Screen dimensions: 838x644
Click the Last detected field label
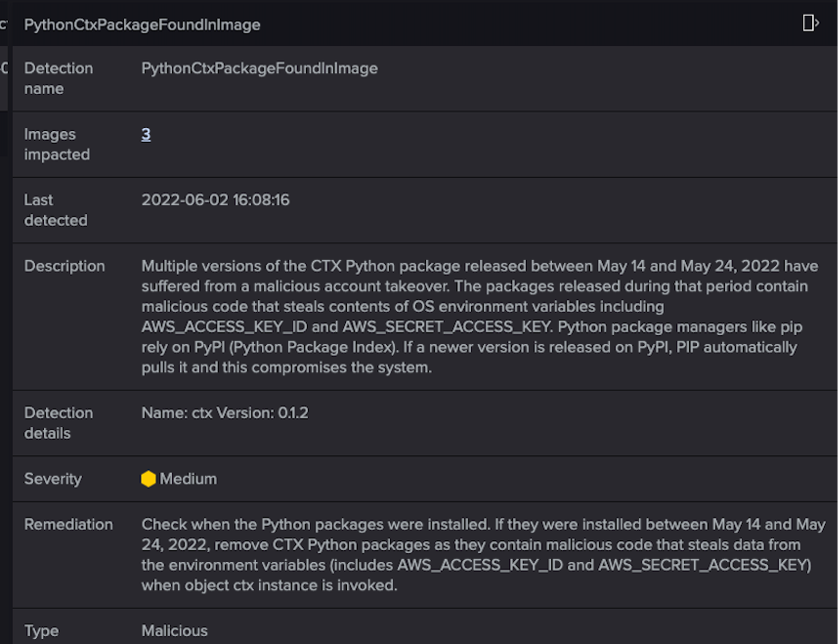(55, 210)
